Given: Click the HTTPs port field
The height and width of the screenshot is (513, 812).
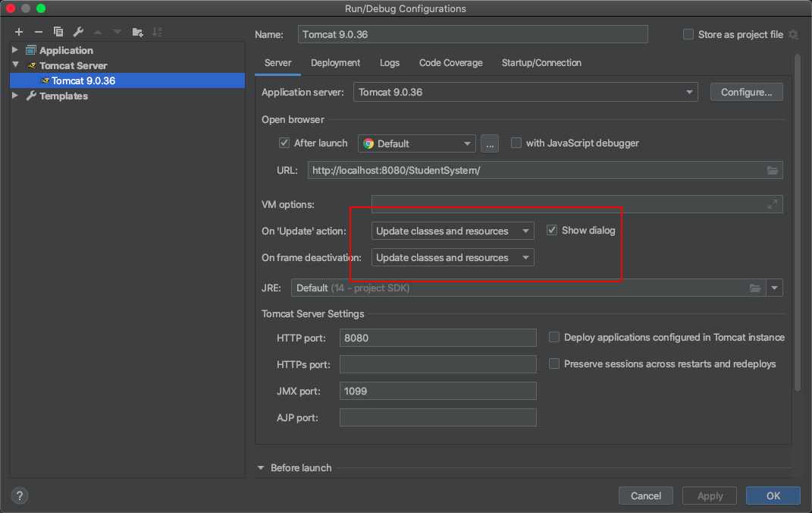Looking at the screenshot, I should (x=438, y=364).
